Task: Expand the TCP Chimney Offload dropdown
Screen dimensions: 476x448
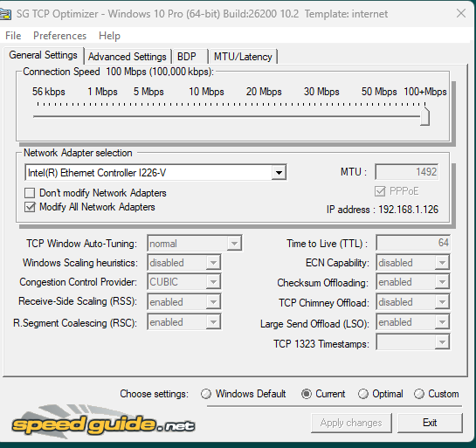Action: pos(442,302)
